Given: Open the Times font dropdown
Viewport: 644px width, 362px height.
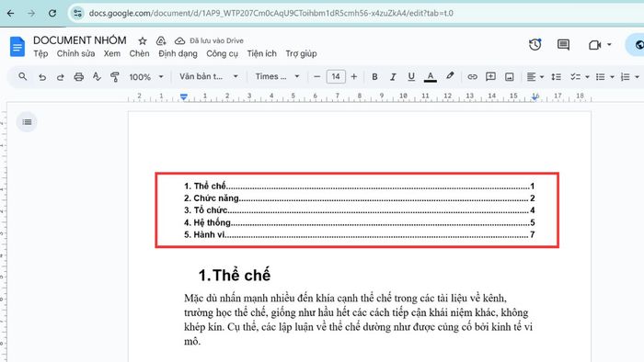Looking at the screenshot, I should (277, 76).
